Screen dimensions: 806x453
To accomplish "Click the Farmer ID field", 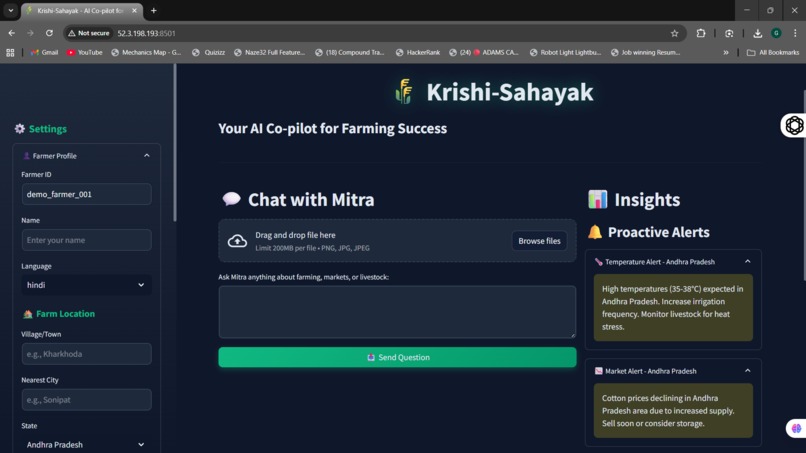I will [86, 194].
